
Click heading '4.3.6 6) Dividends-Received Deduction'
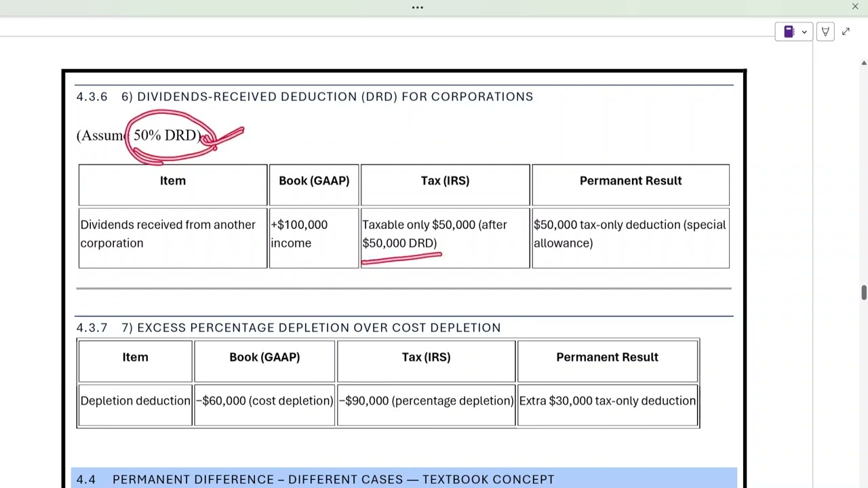304,96
